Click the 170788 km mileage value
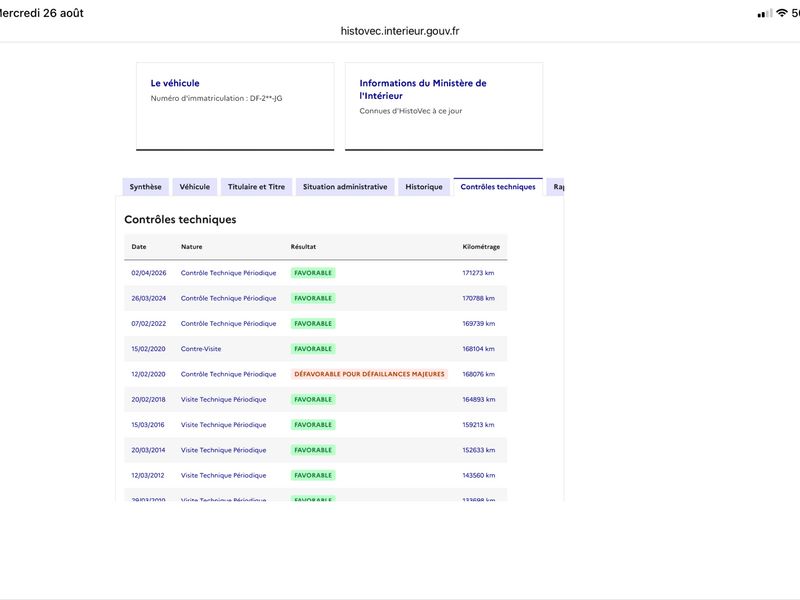 coord(479,298)
